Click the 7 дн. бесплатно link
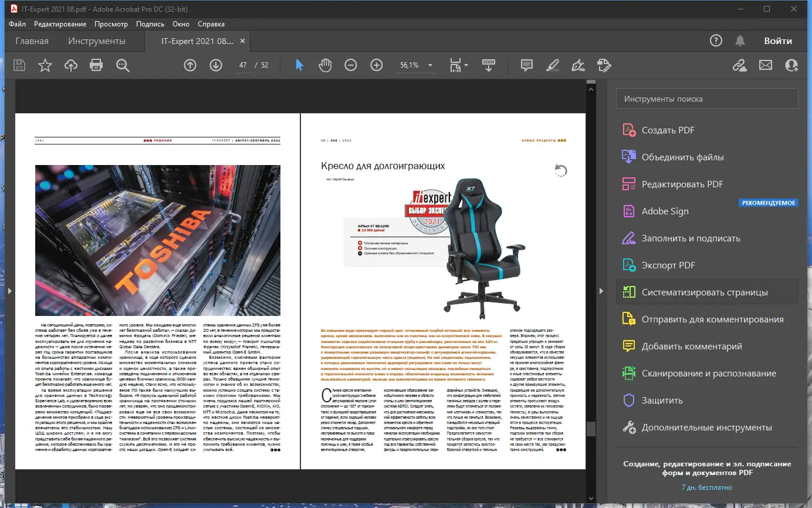 pos(706,487)
